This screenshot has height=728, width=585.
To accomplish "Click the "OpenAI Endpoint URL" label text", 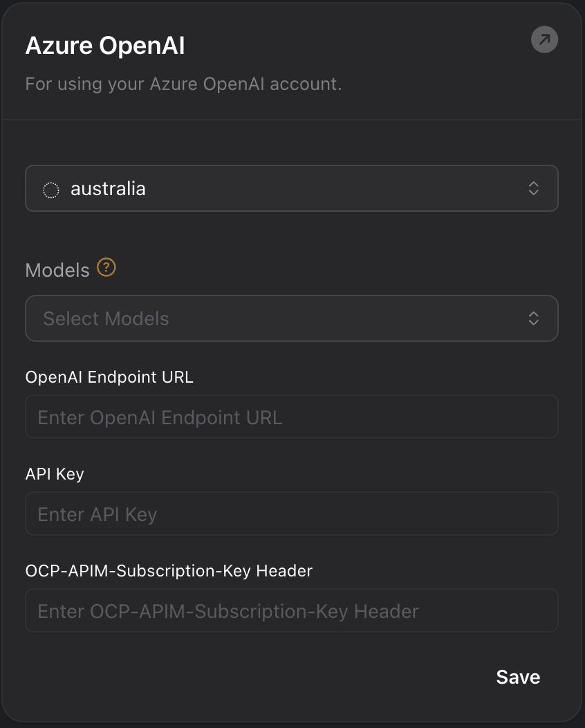I will point(109,377).
